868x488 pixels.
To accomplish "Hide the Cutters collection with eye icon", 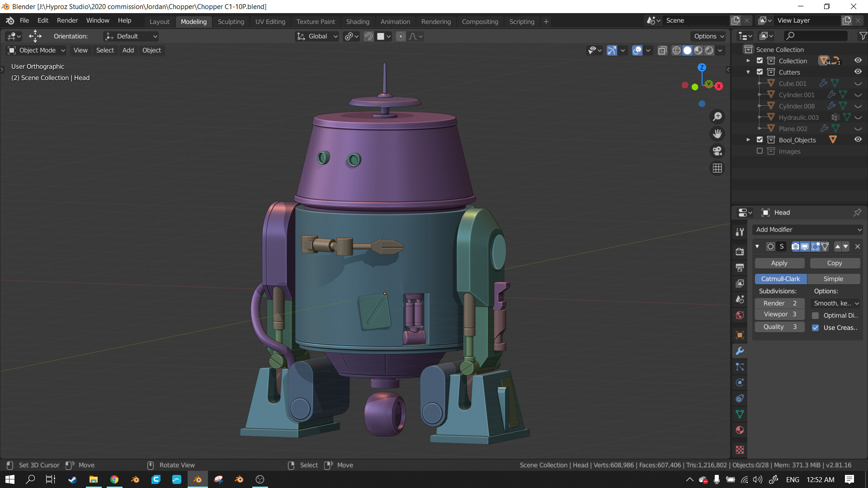I will coord(858,72).
